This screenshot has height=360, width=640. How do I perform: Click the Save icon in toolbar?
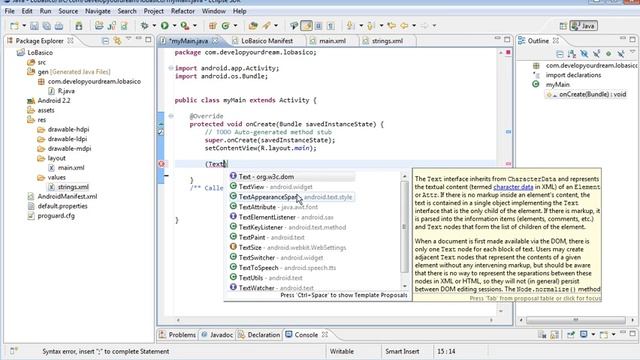coord(34,26)
